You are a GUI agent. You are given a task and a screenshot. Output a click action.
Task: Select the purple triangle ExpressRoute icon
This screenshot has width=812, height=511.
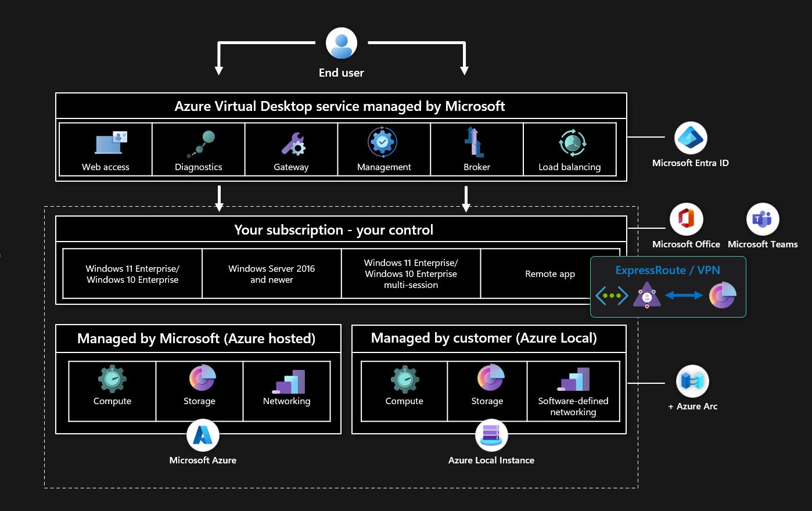pos(647,295)
